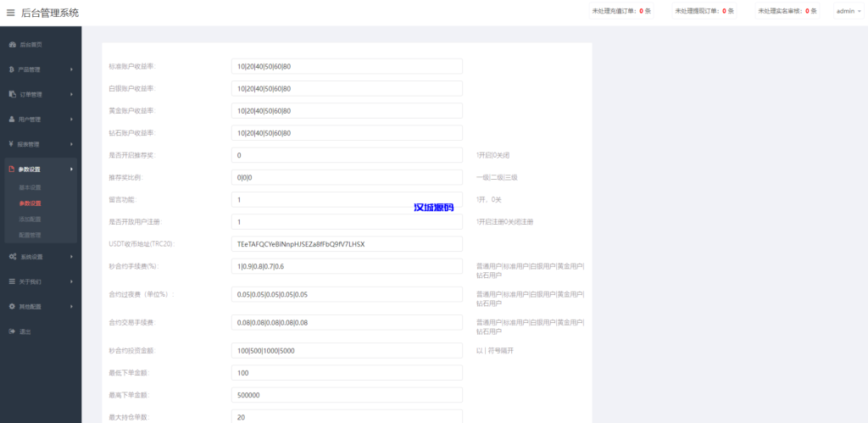
Task: Click the 留言功能 input field
Action: pyautogui.click(x=347, y=199)
